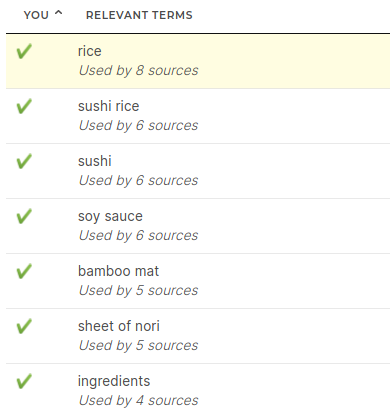This screenshot has height=417, width=390.
Task: Click the green checkmark beside bamboo mat
Action: pos(24,271)
